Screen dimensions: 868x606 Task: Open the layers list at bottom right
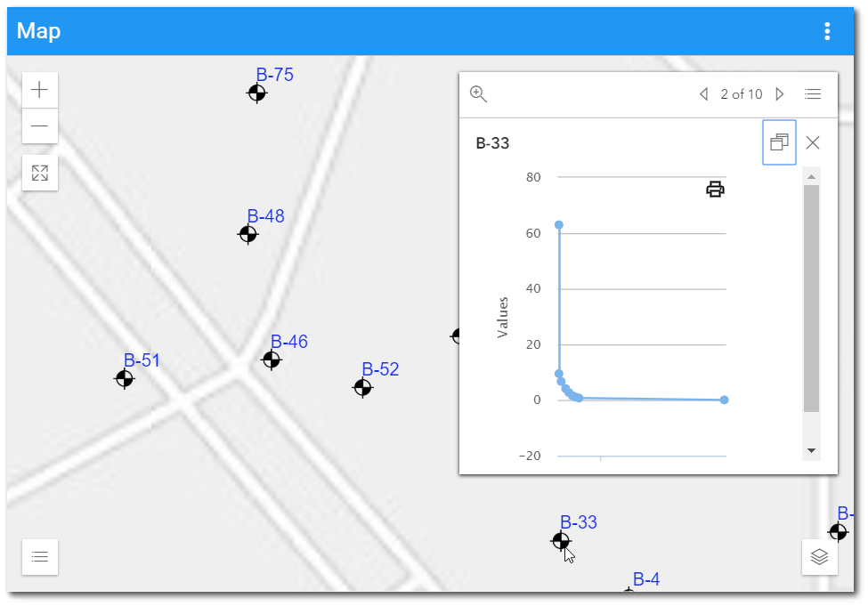tap(819, 556)
